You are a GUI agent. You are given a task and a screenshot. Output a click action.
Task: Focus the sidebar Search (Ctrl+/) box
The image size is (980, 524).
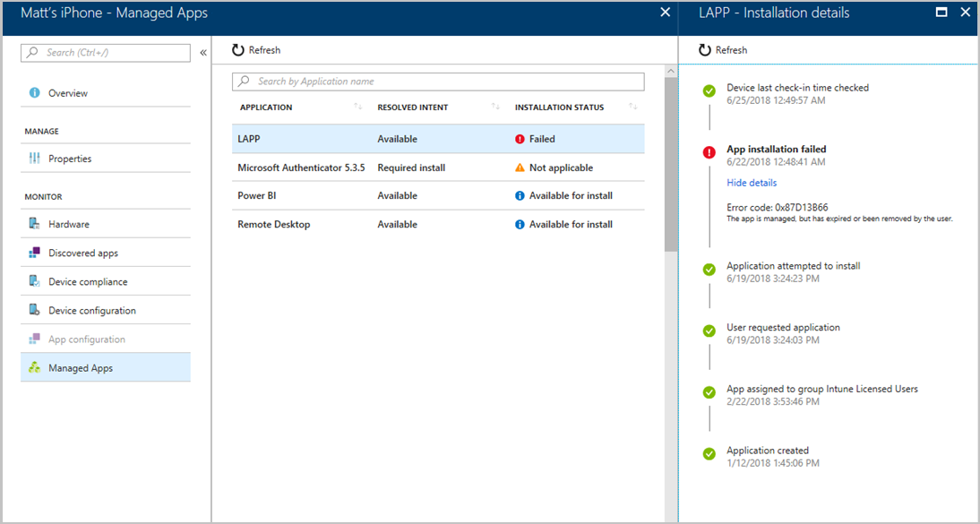pyautogui.click(x=106, y=53)
